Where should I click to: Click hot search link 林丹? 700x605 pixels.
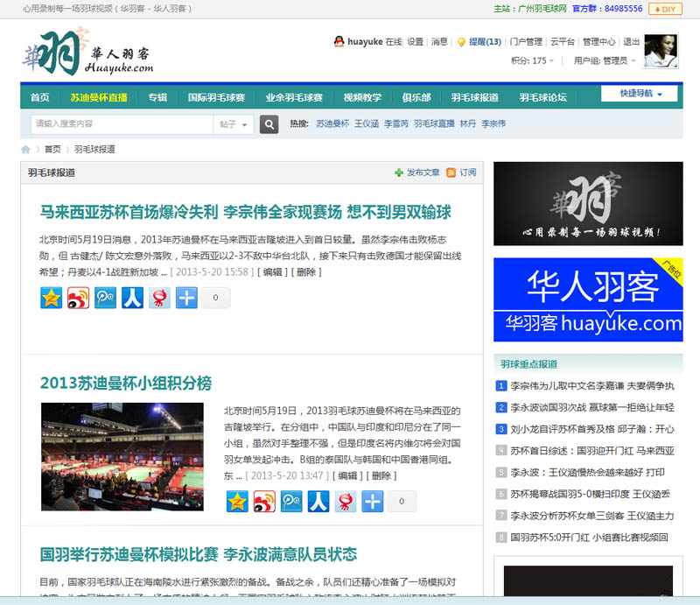click(468, 123)
